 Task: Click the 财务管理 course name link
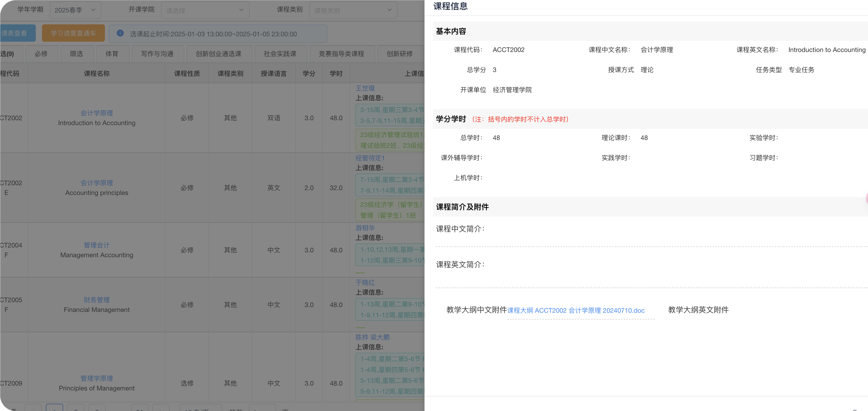[97, 300]
